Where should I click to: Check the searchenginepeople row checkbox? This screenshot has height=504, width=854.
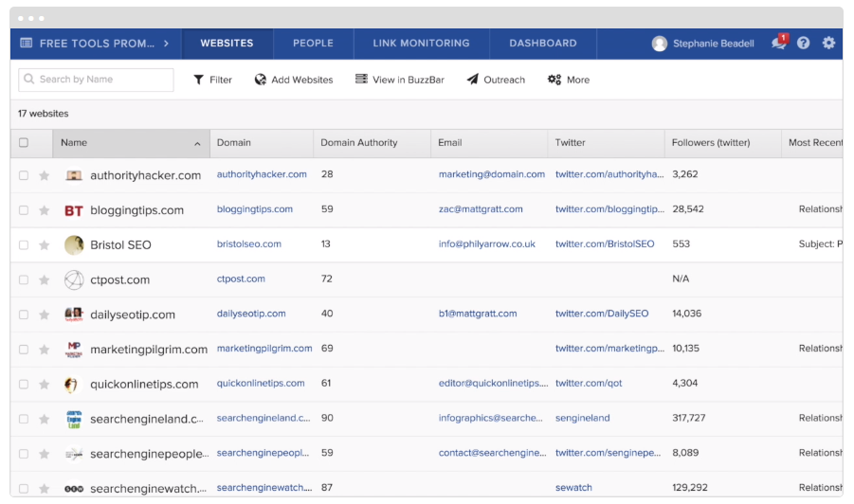click(24, 454)
